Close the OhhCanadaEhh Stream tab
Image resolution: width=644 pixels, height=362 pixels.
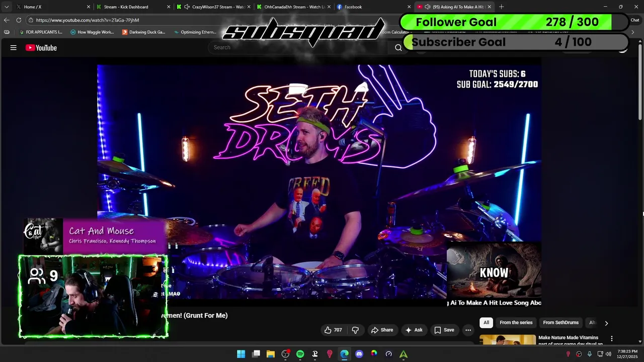[328, 7]
